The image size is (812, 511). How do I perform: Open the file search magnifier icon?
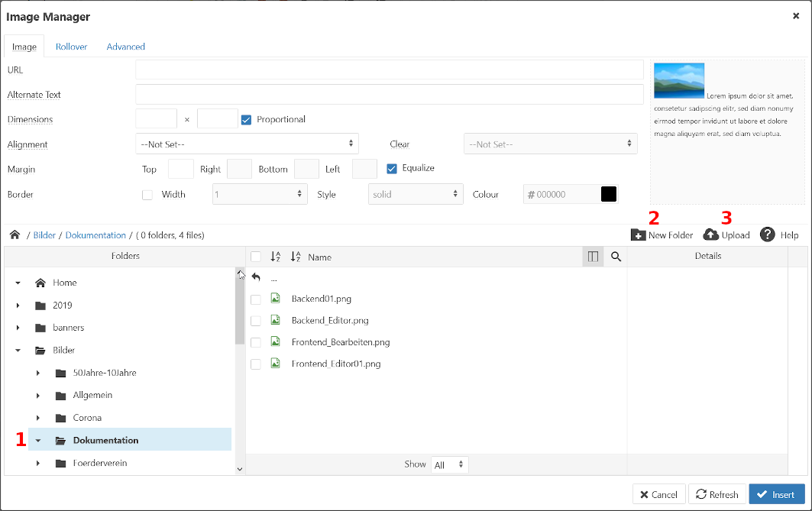(616, 257)
